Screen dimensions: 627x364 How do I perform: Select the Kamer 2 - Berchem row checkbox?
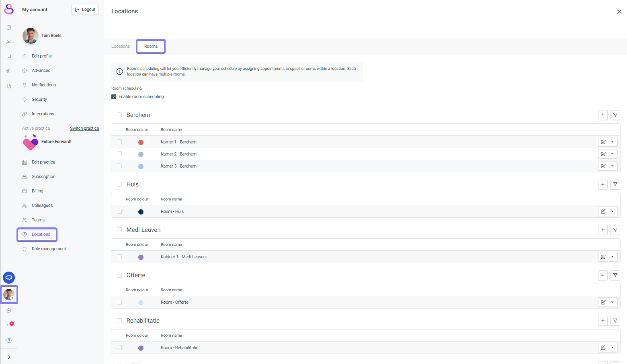119,154
